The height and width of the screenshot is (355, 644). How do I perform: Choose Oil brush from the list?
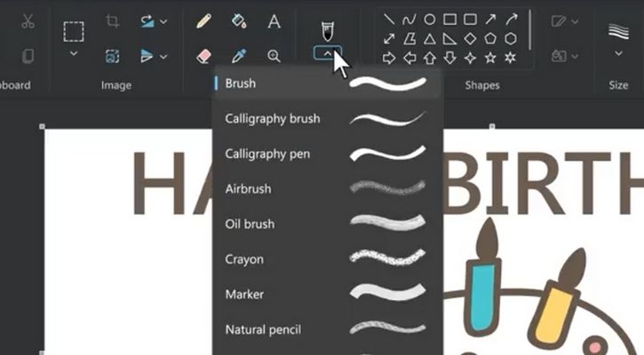pyautogui.click(x=328, y=224)
